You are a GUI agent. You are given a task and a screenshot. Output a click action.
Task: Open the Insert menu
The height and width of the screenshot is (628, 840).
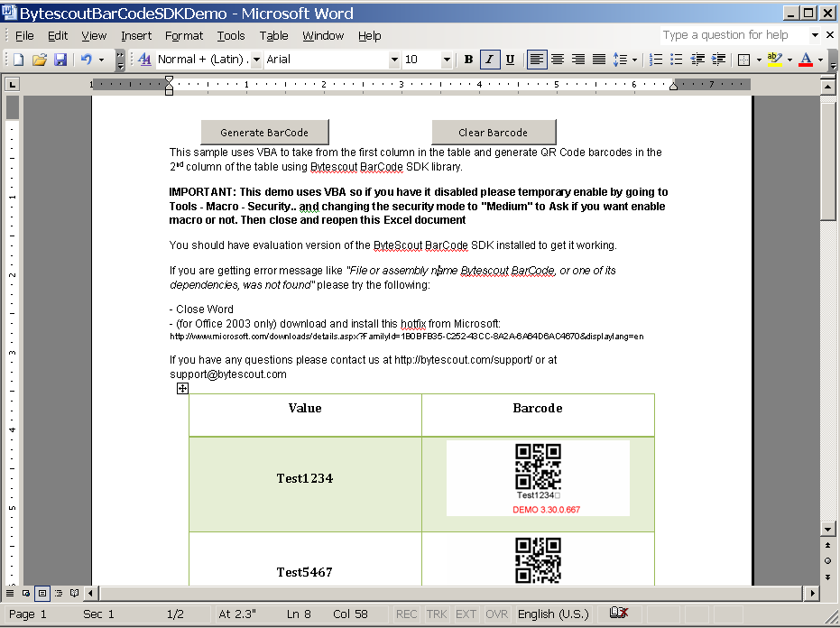click(136, 36)
